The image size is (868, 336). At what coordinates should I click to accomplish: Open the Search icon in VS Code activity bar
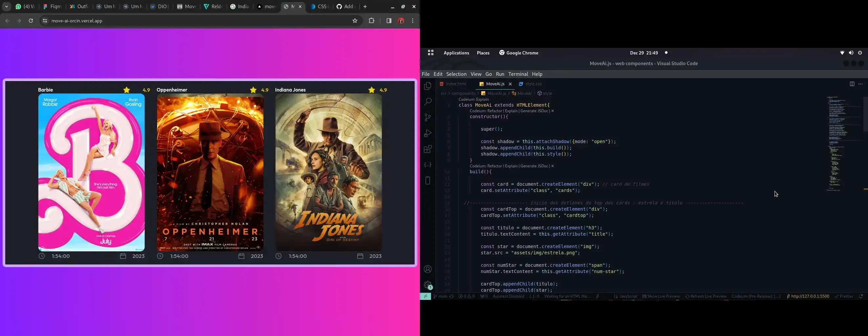[x=427, y=101]
